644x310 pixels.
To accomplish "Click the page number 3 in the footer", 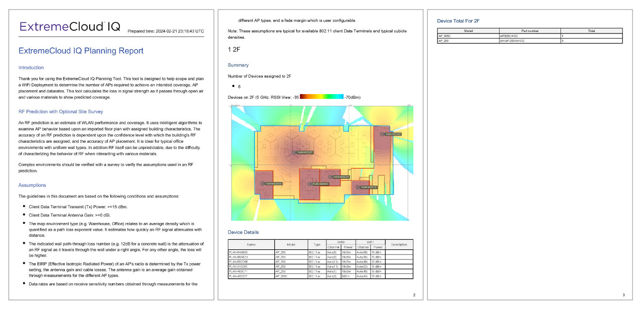I will coord(623,295).
